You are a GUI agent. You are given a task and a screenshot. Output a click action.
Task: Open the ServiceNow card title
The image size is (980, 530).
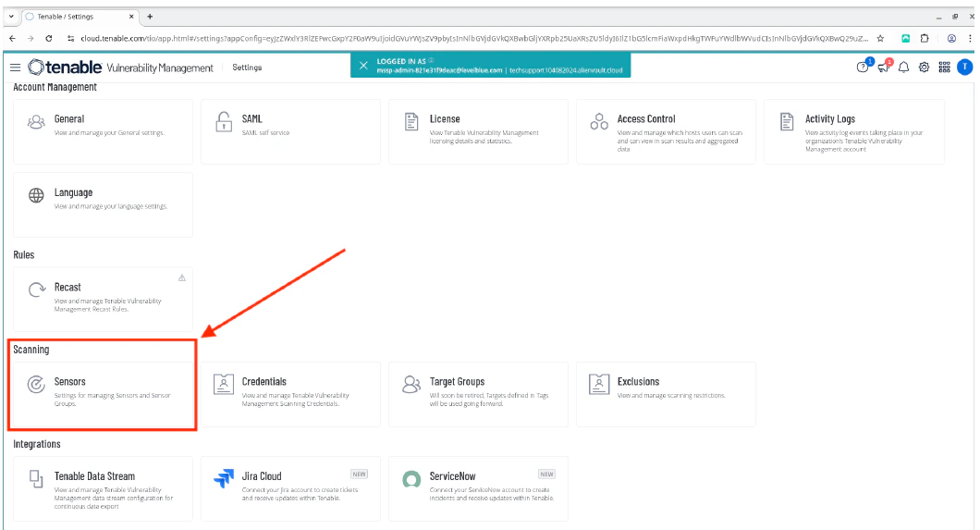tap(452, 475)
